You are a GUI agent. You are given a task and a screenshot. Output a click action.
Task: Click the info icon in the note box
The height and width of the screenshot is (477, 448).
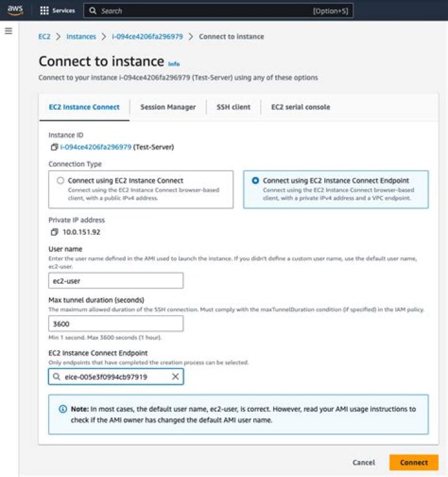(x=63, y=409)
